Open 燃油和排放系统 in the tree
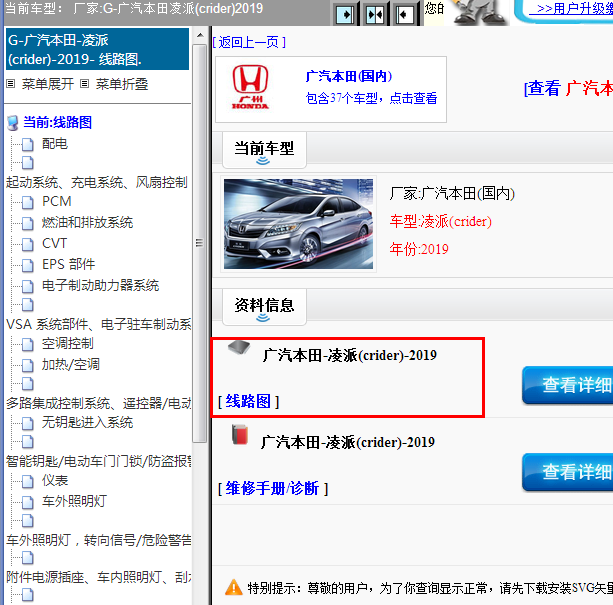613x605 pixels. coord(87,222)
